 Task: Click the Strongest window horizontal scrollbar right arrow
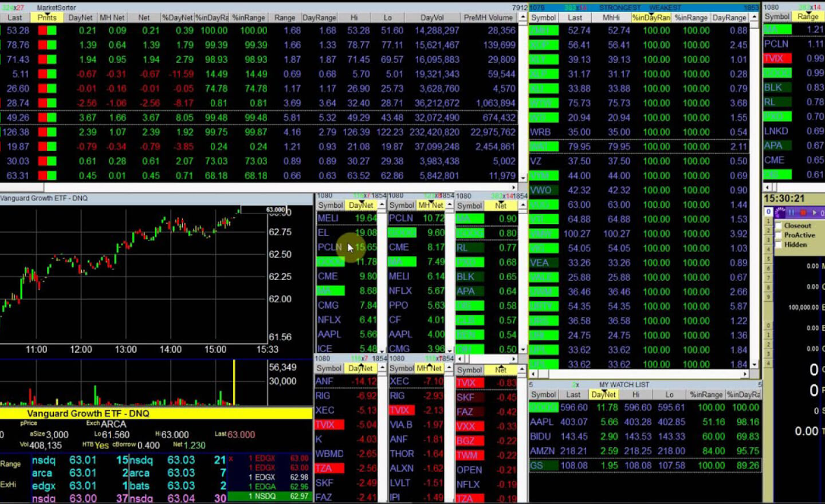tap(745, 373)
